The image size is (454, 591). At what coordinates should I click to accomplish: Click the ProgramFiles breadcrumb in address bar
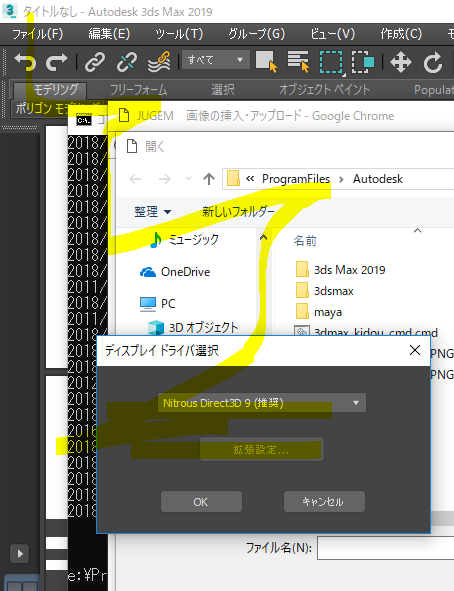coord(296,179)
